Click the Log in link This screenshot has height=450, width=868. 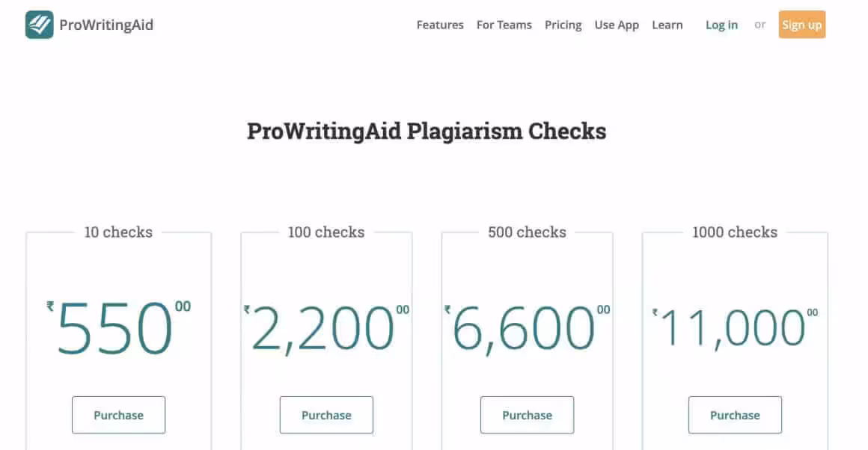(721, 25)
